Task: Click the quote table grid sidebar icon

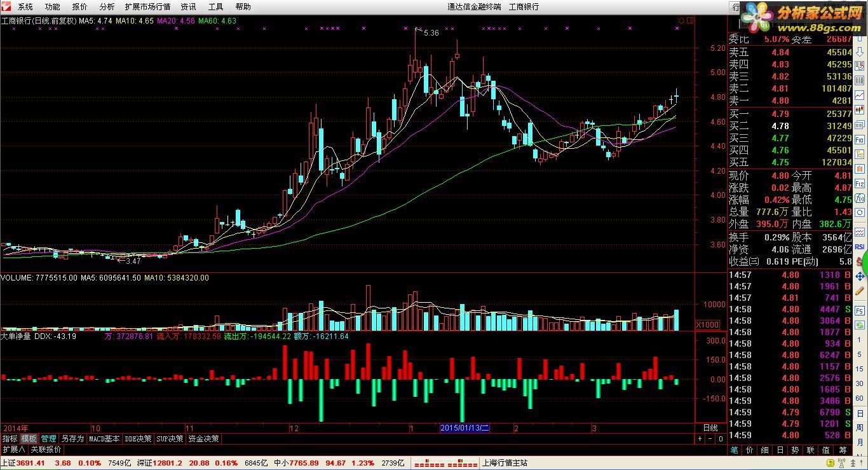Action: (860, 81)
